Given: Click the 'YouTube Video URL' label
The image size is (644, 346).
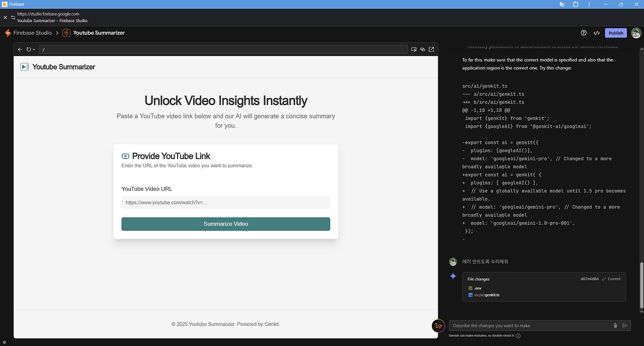Looking at the screenshot, I should point(147,189).
